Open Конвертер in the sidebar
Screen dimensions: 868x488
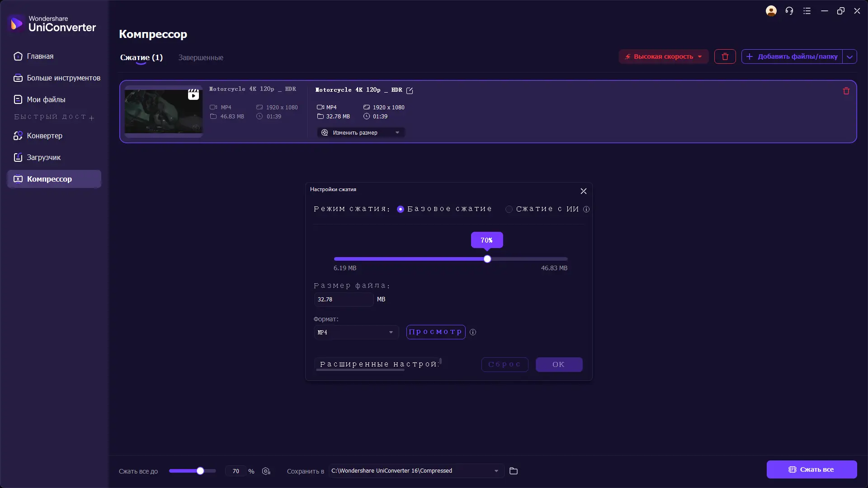pos(44,136)
